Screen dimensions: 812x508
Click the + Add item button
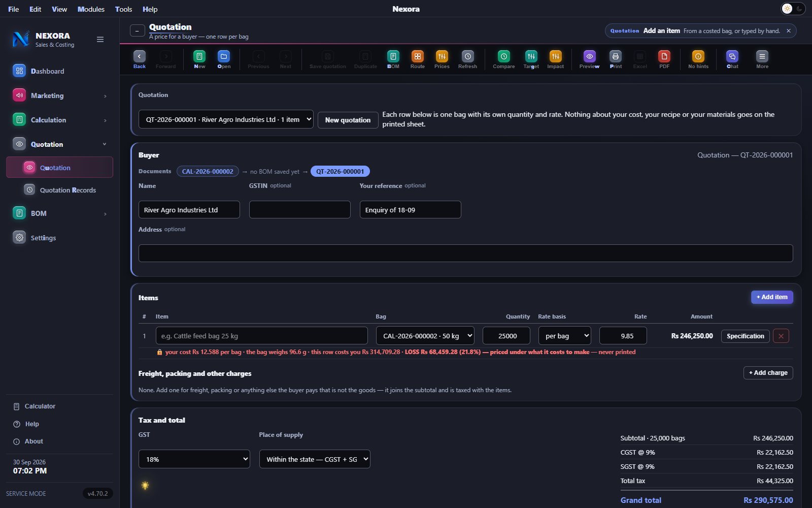coord(772,297)
